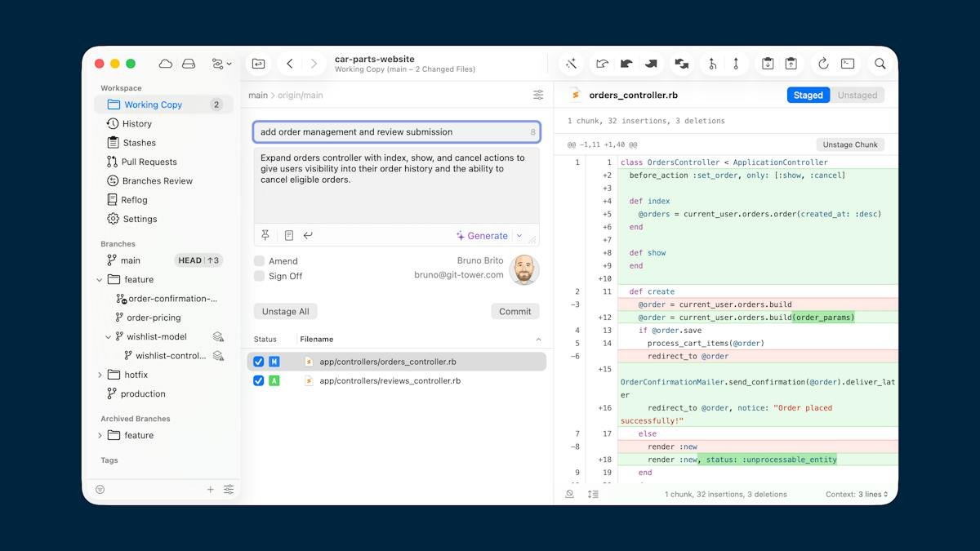Screen dimensions: 980x551
Task: Open the Context 3 lines dropdown
Action: point(857,495)
